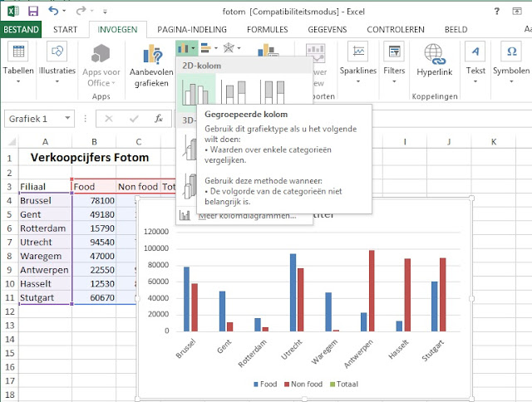Click the 120000 axis label
Screen dimensions: 532x402
(x=156, y=232)
